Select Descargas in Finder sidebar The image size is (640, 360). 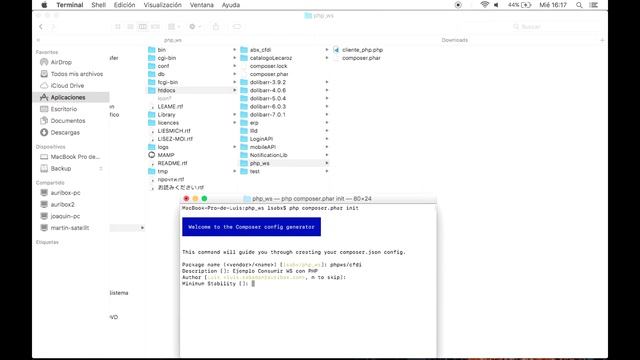[x=65, y=133]
